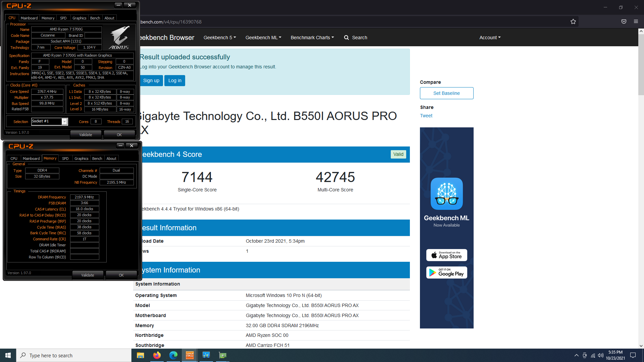
Task: Click the meet now tray icon
Action: tap(585, 355)
